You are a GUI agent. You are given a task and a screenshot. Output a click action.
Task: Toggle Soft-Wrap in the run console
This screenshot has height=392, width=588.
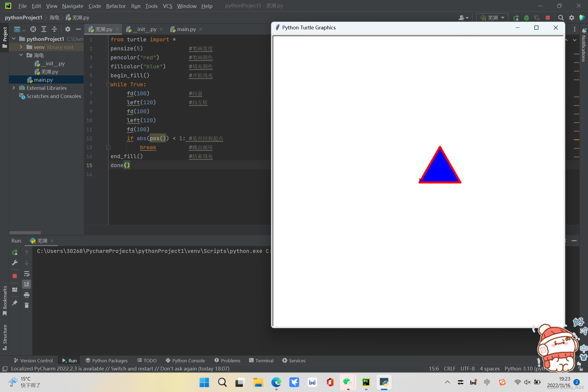(27, 274)
